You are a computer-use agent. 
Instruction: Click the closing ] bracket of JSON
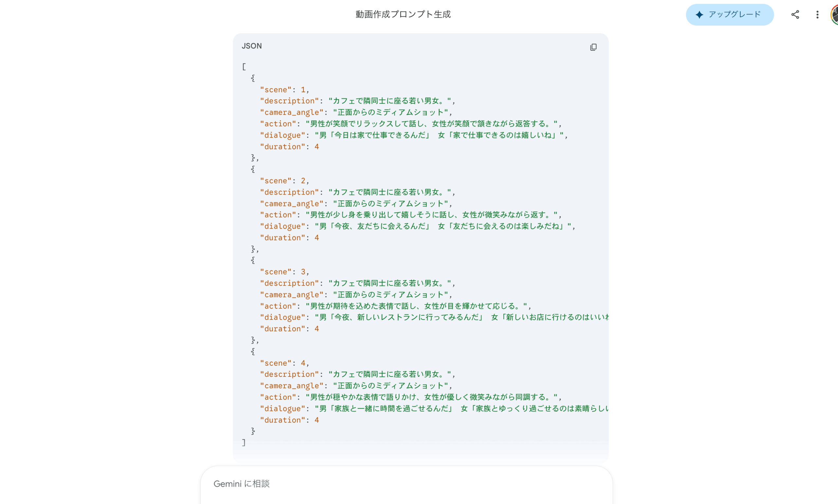(x=244, y=443)
